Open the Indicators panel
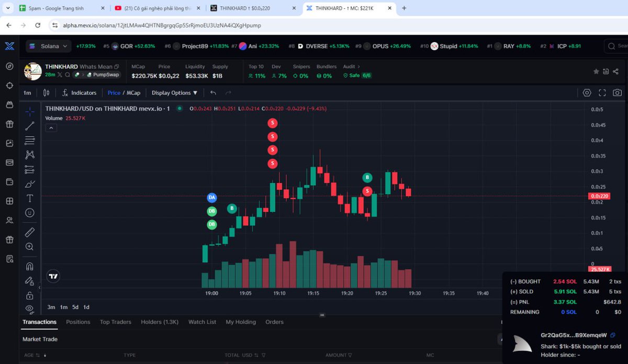Viewport: 628px width, 364px height. pyautogui.click(x=79, y=93)
